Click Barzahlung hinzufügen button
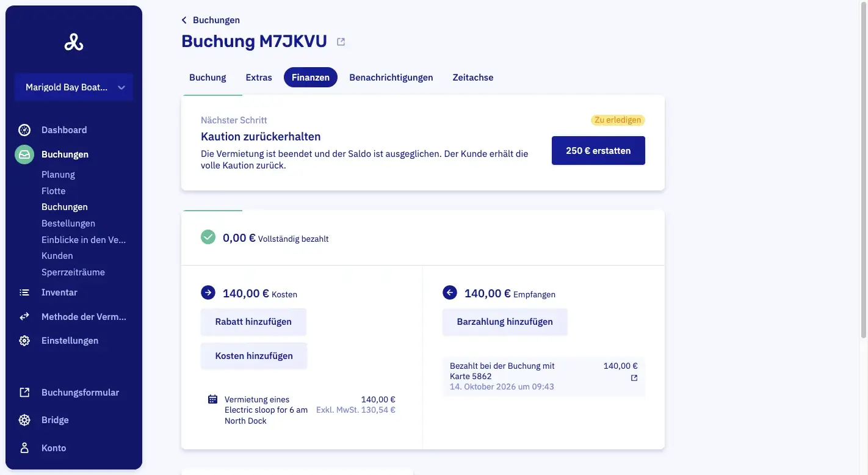868x475 pixels. 505,322
